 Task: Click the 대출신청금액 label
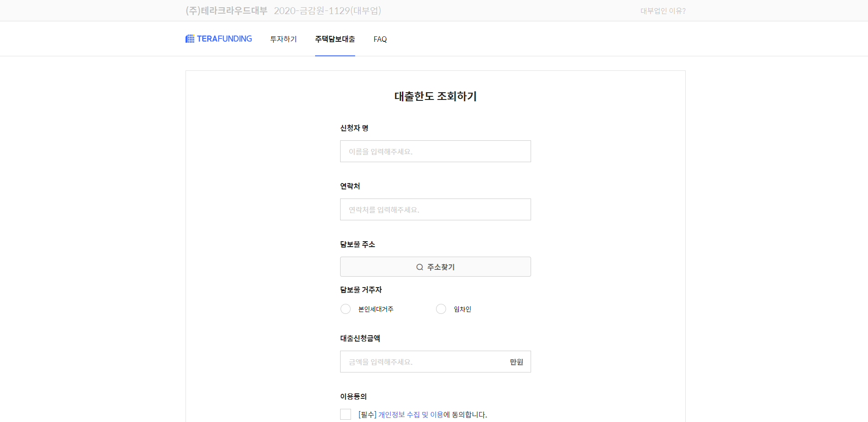tap(360, 338)
